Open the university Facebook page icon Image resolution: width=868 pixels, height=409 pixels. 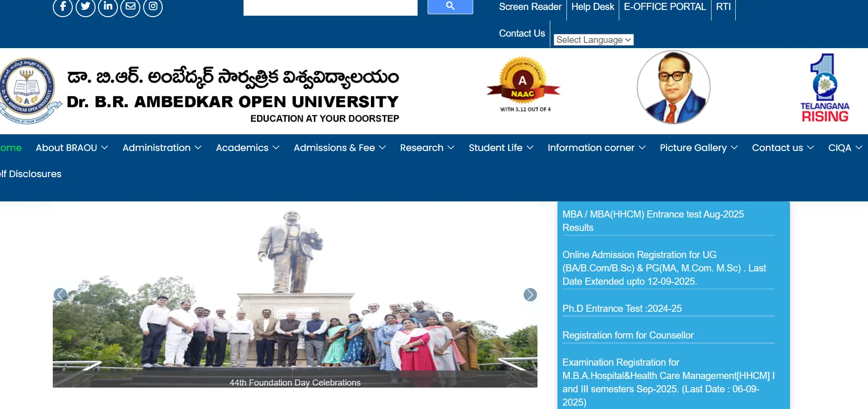pyautogui.click(x=63, y=7)
